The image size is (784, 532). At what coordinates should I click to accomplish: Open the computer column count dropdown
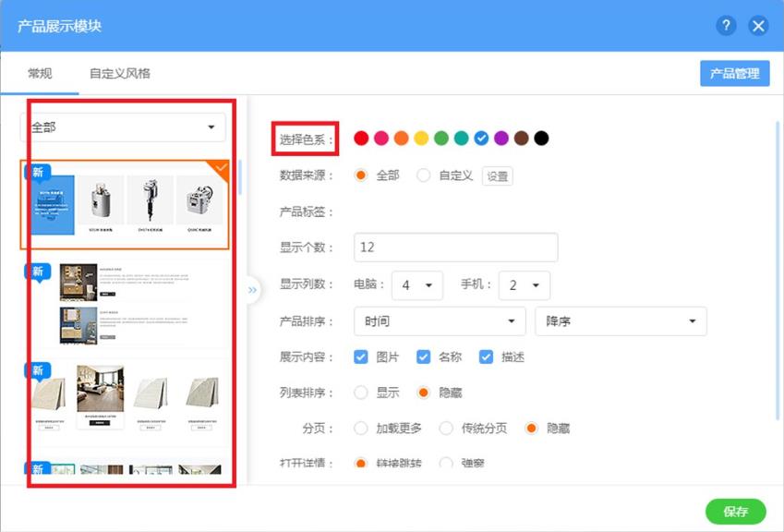417,285
